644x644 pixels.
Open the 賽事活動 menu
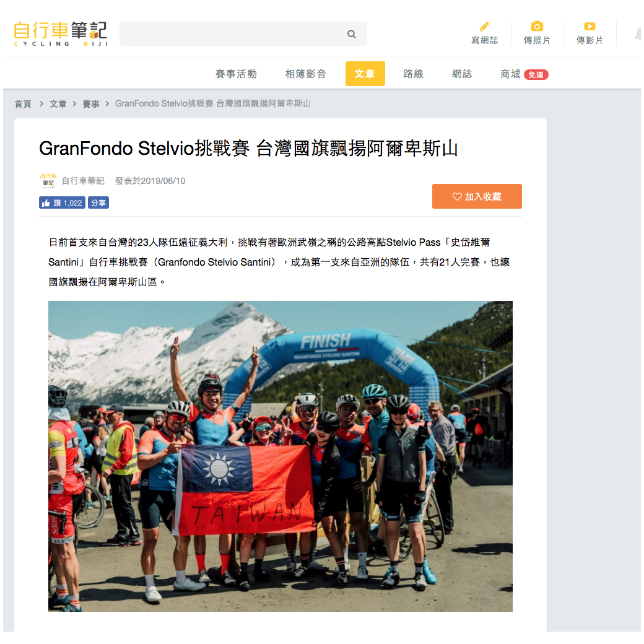[x=236, y=74]
